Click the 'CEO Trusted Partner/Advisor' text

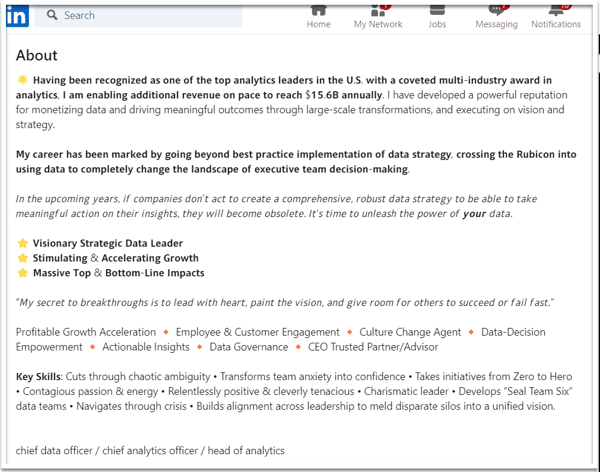pos(373,347)
